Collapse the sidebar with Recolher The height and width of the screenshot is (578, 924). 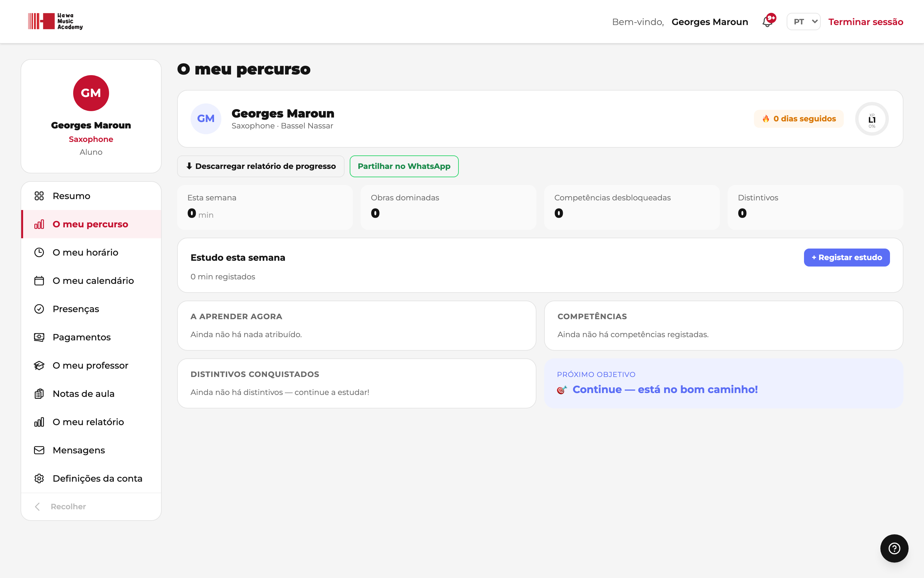click(x=91, y=507)
